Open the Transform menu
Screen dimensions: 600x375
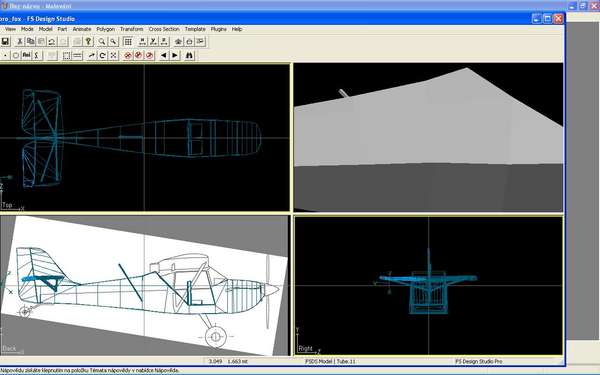[x=132, y=29]
